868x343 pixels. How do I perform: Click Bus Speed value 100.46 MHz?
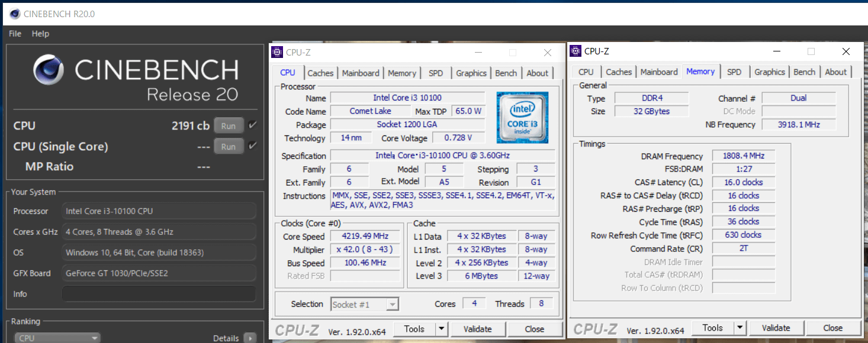(x=365, y=263)
